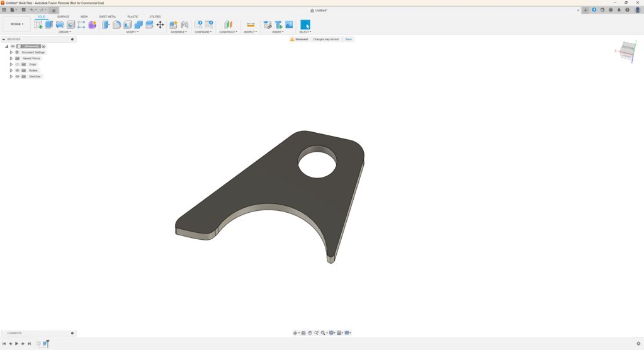
Task: Select the Construct Offset Plane tool
Action: [x=228, y=25]
